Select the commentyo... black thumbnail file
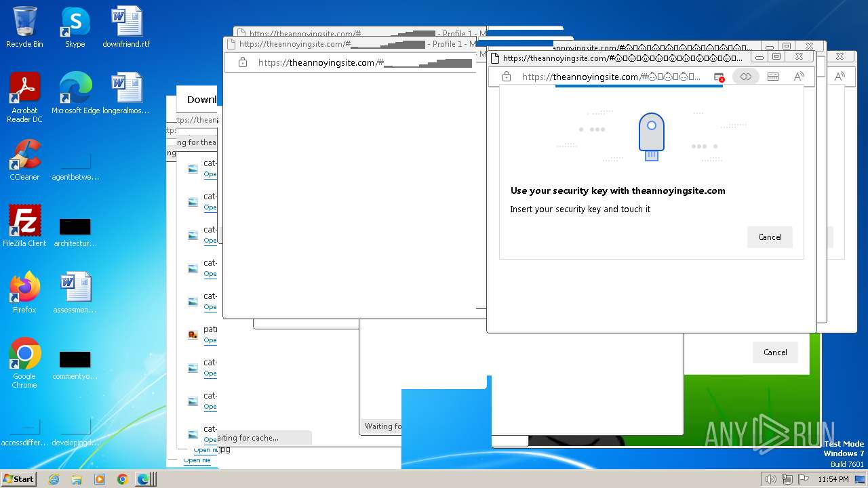This screenshot has width=868, height=488. click(75, 365)
